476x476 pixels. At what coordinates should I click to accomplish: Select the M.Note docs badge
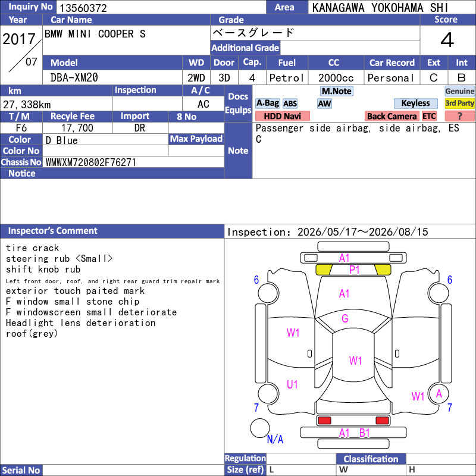(x=336, y=91)
